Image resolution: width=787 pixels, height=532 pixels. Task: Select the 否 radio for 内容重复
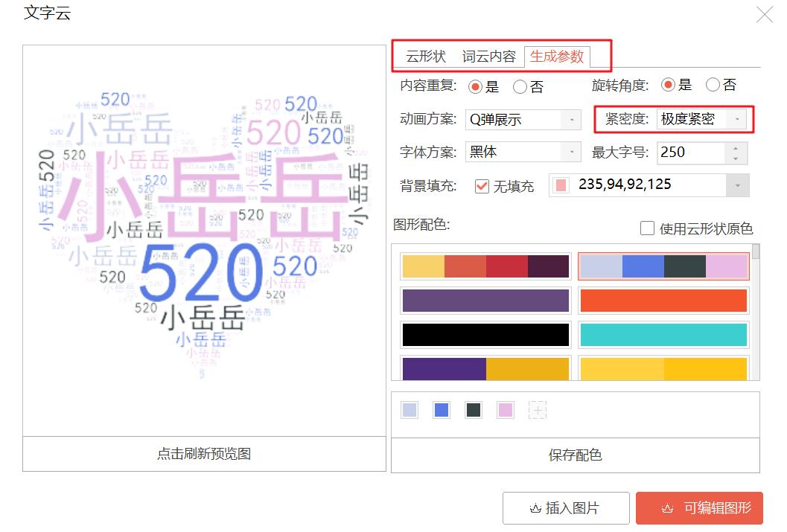(519, 87)
